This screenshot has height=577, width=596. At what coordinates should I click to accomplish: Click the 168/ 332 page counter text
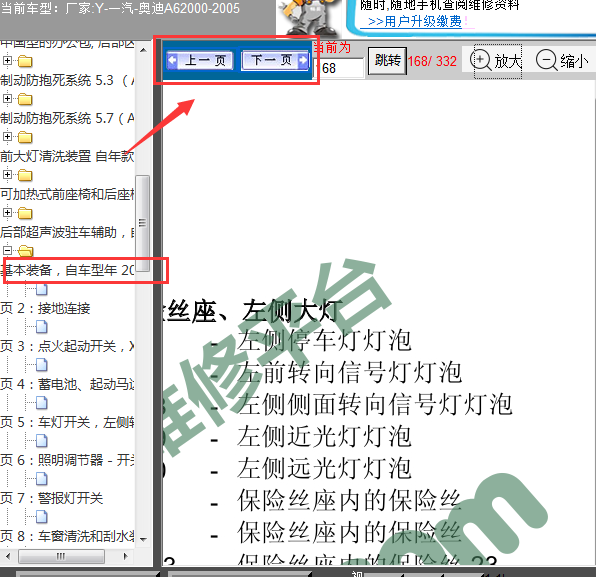[432, 61]
